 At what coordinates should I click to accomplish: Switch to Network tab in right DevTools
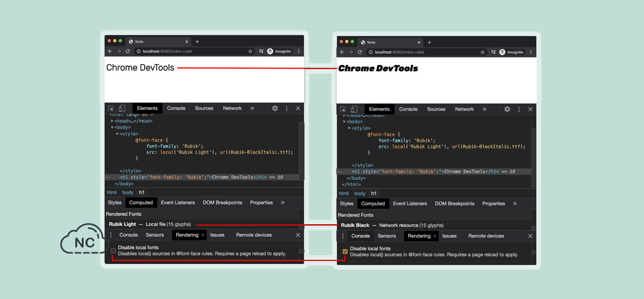click(464, 109)
